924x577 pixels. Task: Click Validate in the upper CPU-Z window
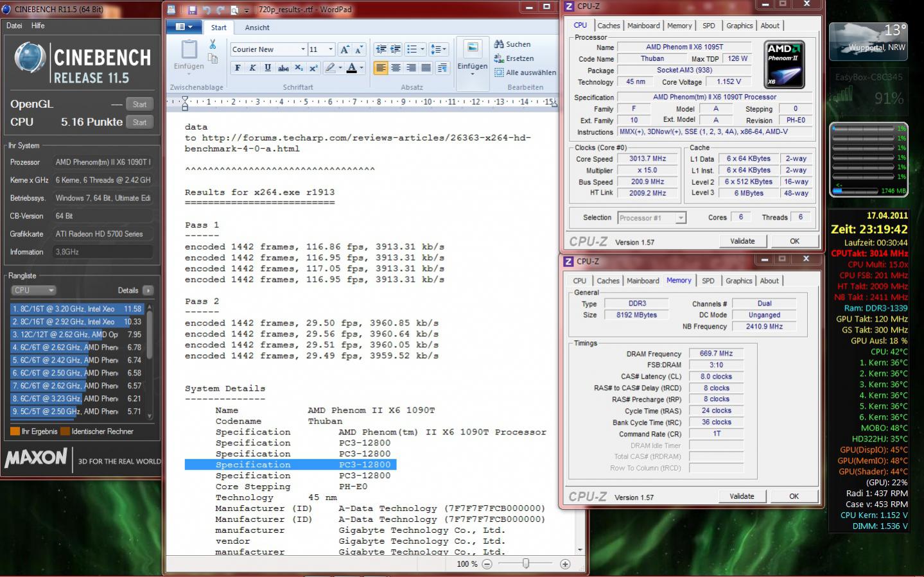[742, 241]
